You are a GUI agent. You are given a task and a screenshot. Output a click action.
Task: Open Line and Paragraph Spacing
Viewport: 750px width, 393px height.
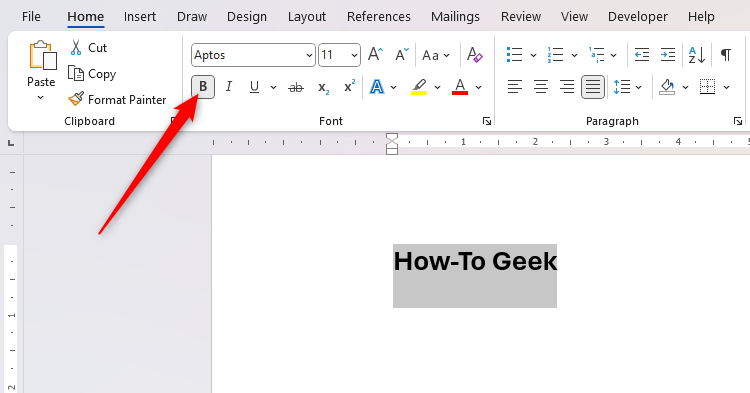(x=621, y=87)
